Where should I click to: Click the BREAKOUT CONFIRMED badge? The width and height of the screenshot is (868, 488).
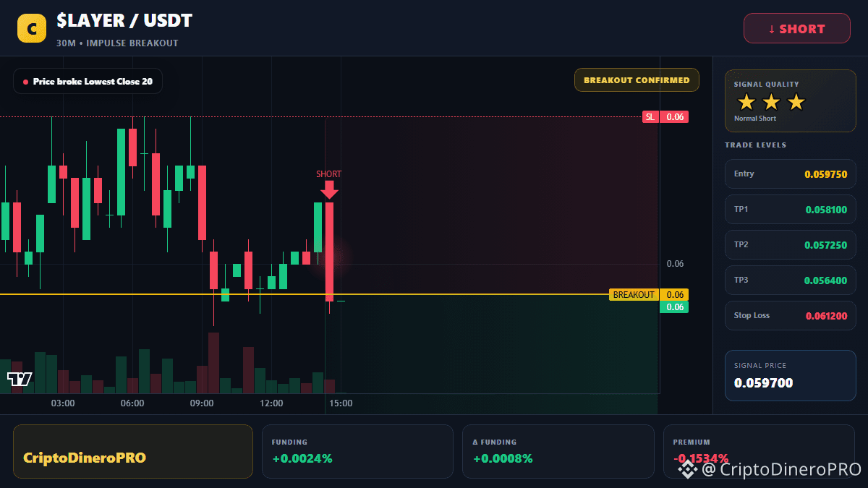pos(637,80)
